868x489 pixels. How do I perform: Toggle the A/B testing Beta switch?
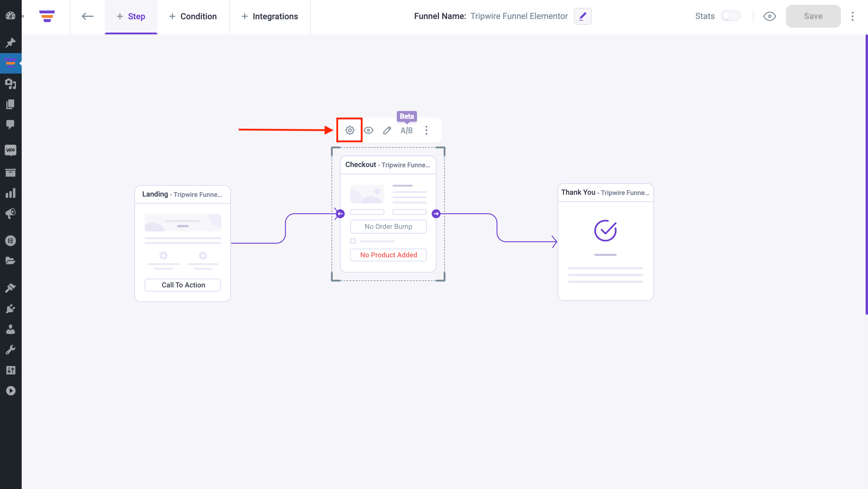click(407, 130)
